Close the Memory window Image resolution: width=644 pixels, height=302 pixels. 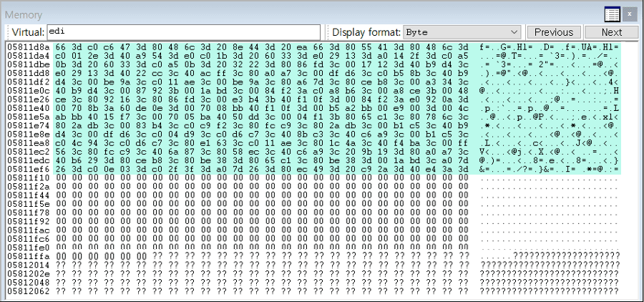(629, 15)
